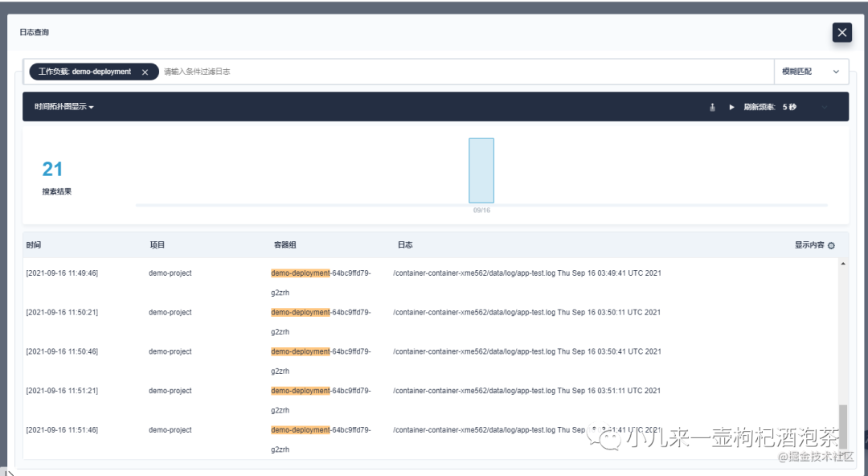868x476 pixels.
Task: Click the log entry ending 03:50:41 UTC 2021
Action: click(x=527, y=352)
